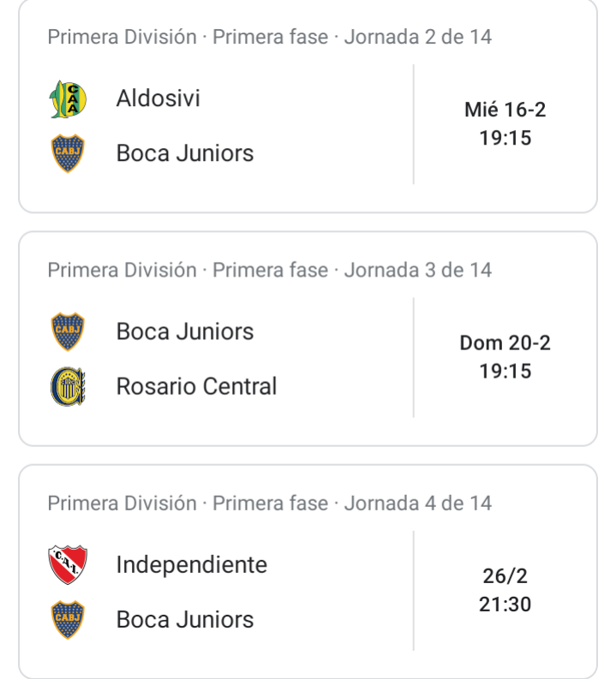Image resolution: width=616 pixels, height=679 pixels.
Task: Click the Aldosivi club crest
Action: [68, 99]
